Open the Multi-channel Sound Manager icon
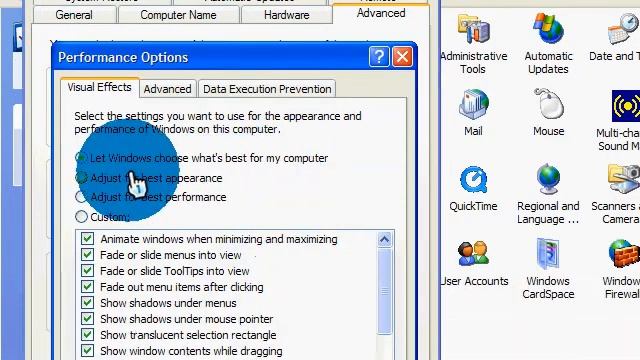 point(625,106)
